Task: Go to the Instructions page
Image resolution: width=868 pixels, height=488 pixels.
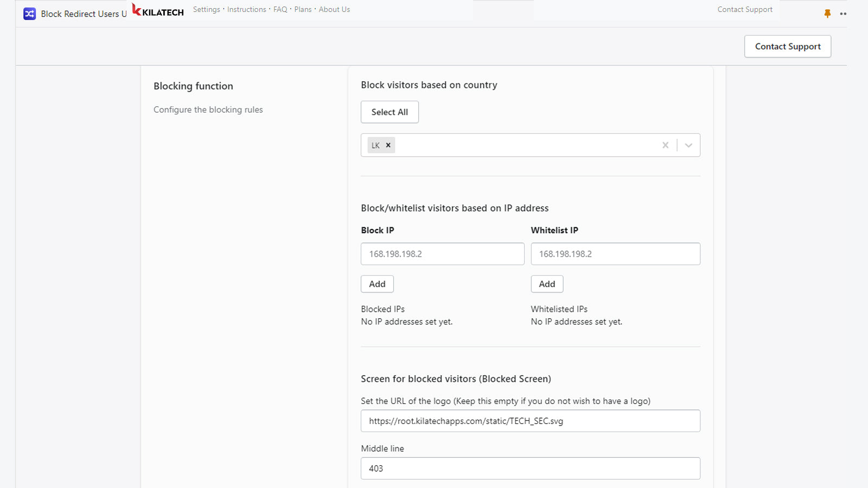Action: [246, 10]
